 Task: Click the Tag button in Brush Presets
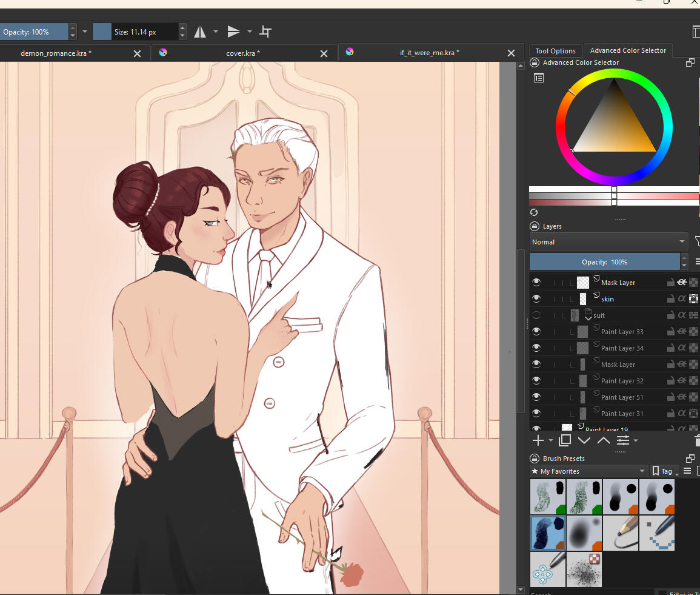(x=663, y=471)
